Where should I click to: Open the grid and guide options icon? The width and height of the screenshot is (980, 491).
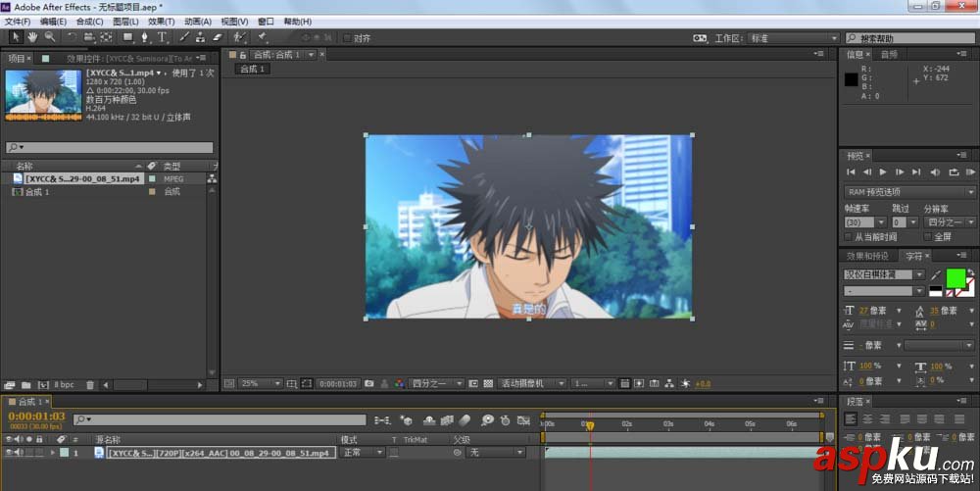click(291, 383)
